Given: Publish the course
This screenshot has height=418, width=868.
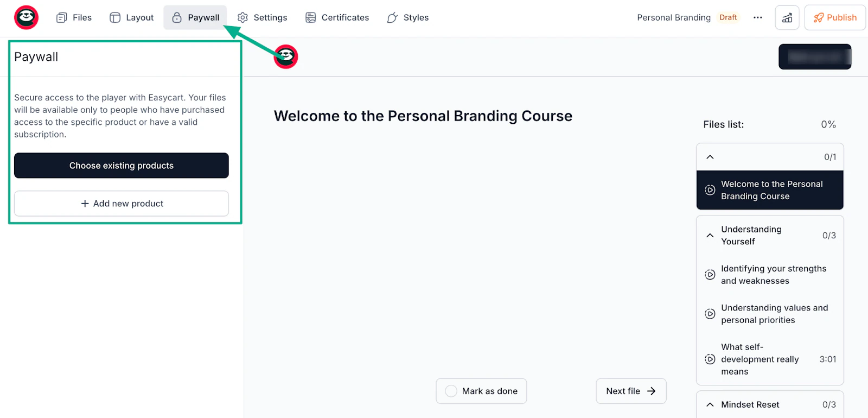Looking at the screenshot, I should pyautogui.click(x=835, y=17).
